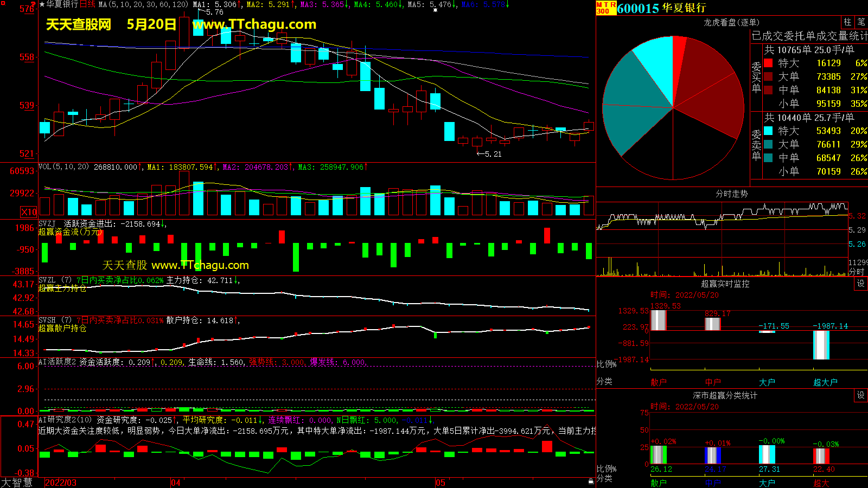Open VOL(5,10,20) indicator parameters
Image resolution: width=868 pixels, height=488 pixels.
[x=63, y=167]
